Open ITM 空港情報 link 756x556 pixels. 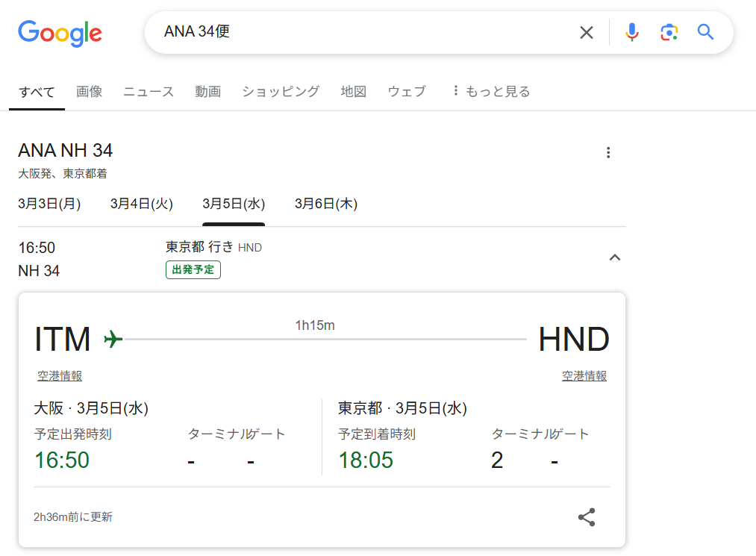pos(60,375)
